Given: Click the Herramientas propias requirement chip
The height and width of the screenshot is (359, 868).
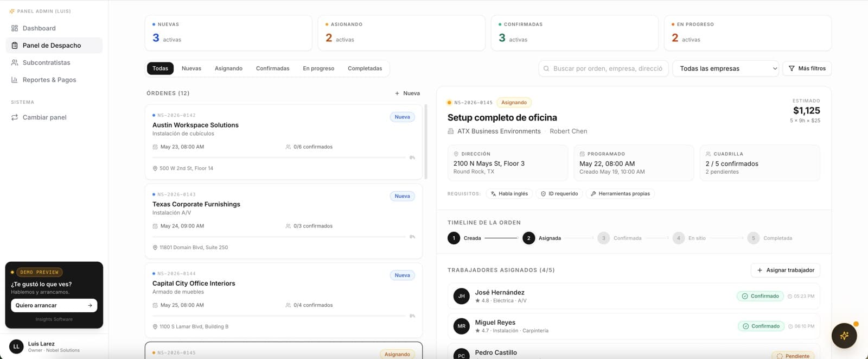Looking at the screenshot, I should [620, 193].
